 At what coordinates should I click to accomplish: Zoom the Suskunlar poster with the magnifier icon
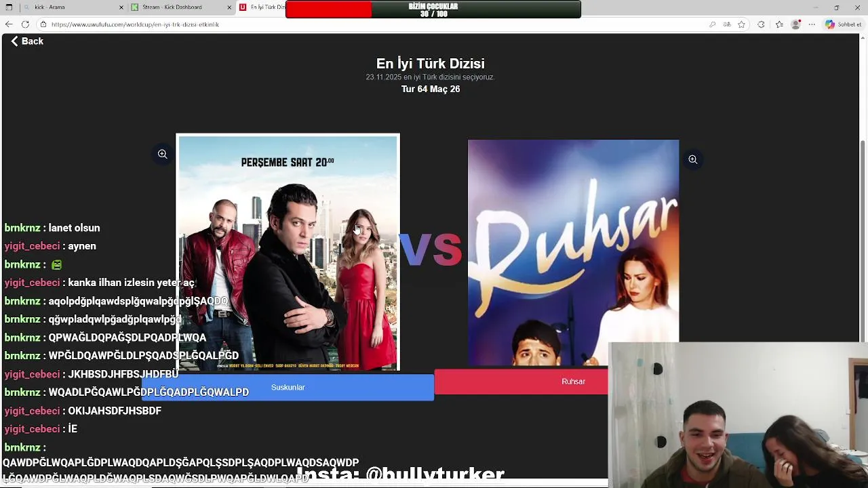coord(163,154)
